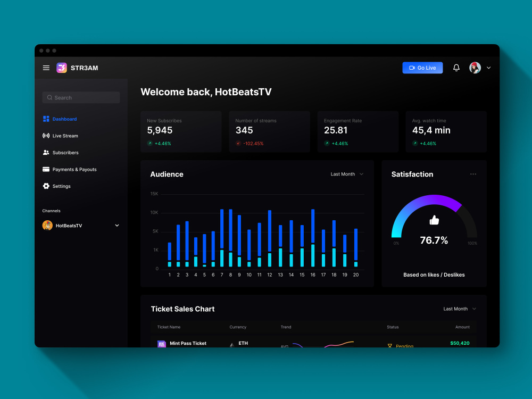Click the 25.81 engagement value

(336, 130)
